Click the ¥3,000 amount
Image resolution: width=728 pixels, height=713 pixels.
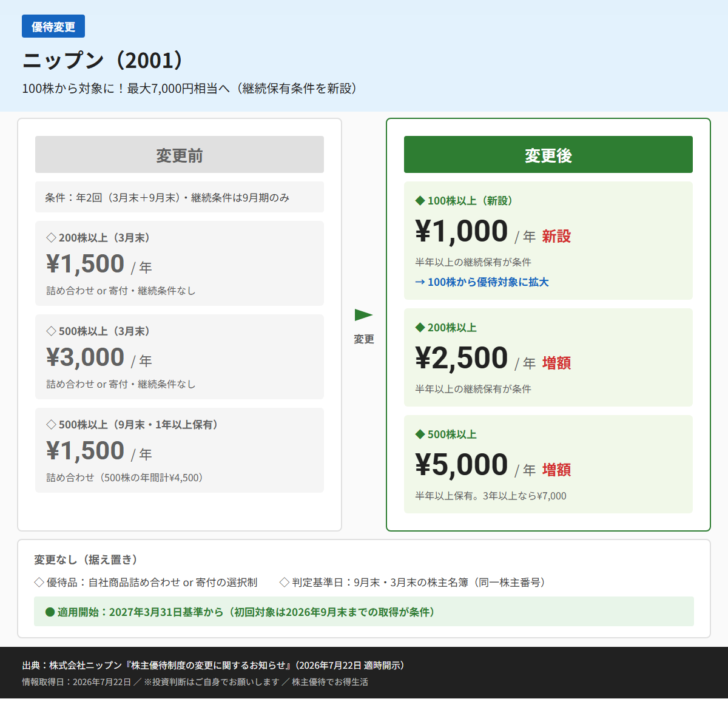click(86, 357)
